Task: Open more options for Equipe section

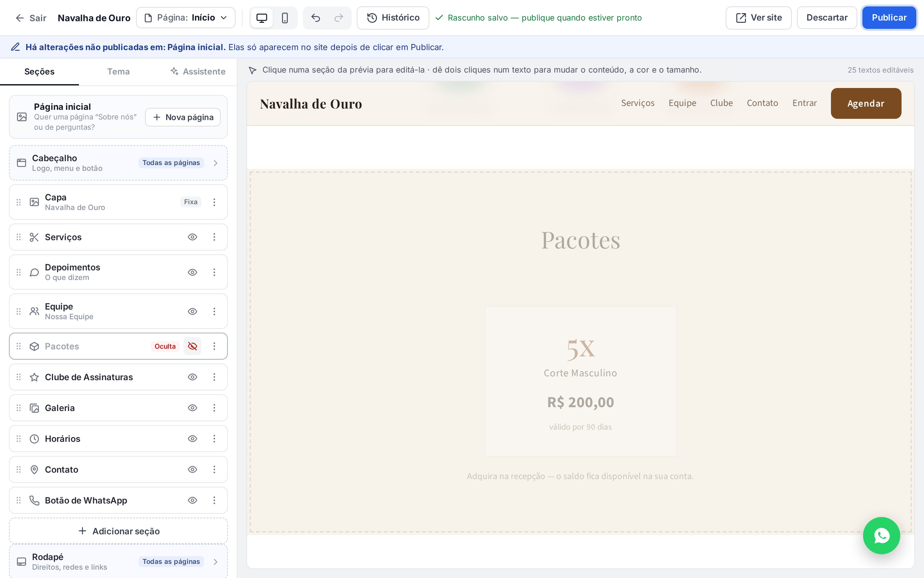Action: pos(214,311)
